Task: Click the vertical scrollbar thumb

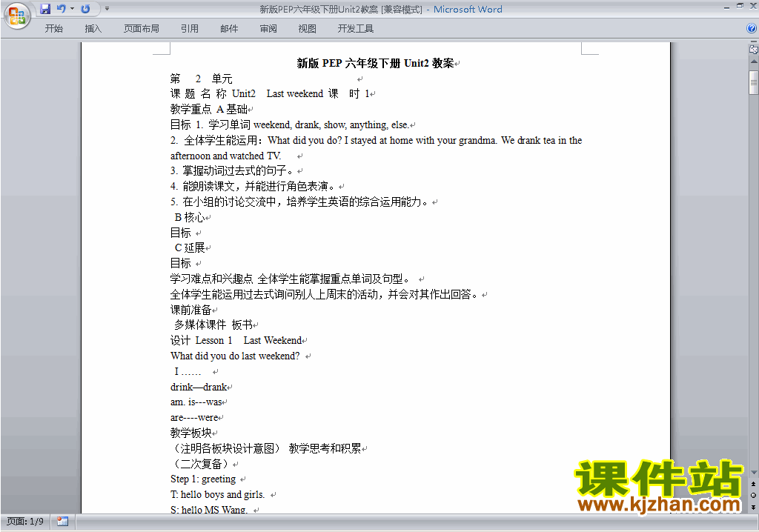Action: click(753, 83)
